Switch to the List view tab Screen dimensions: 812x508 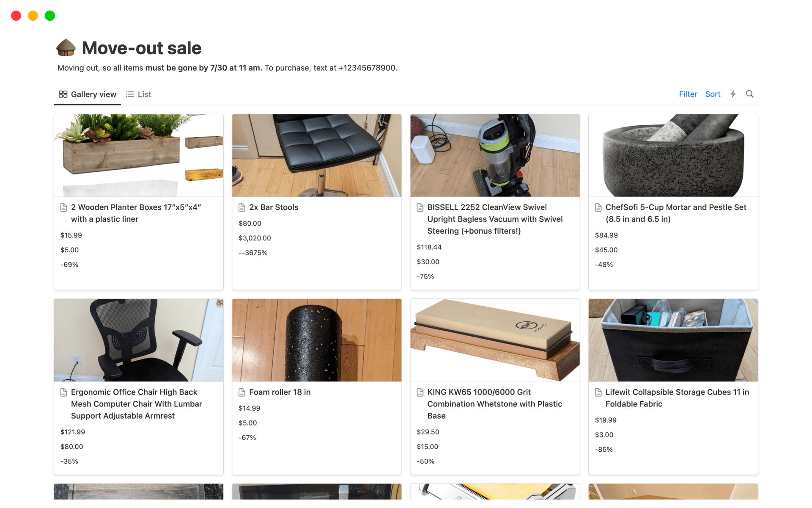pyautogui.click(x=139, y=94)
